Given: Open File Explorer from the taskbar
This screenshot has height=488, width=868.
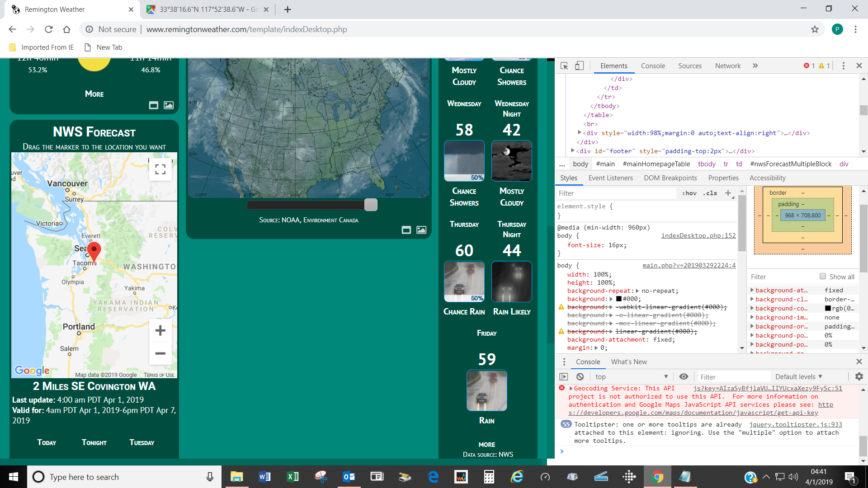Looking at the screenshot, I should pyautogui.click(x=236, y=477).
